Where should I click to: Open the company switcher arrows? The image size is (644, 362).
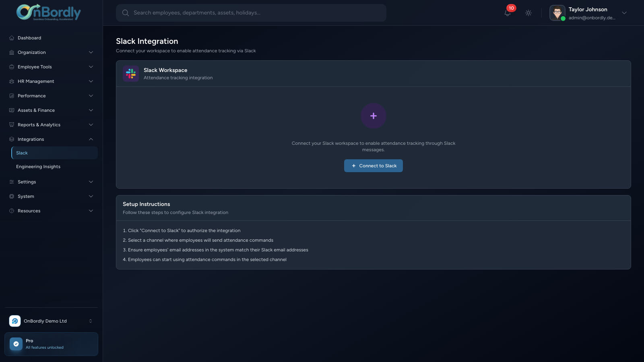click(x=91, y=321)
